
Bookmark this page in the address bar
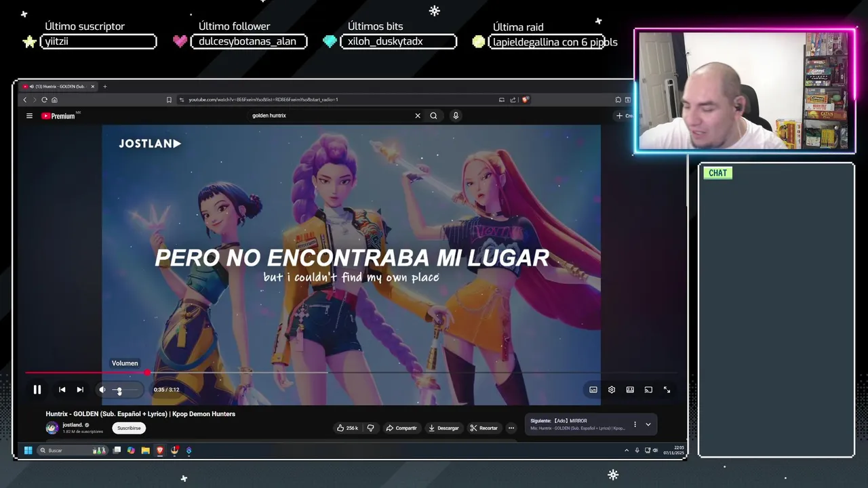pos(169,100)
